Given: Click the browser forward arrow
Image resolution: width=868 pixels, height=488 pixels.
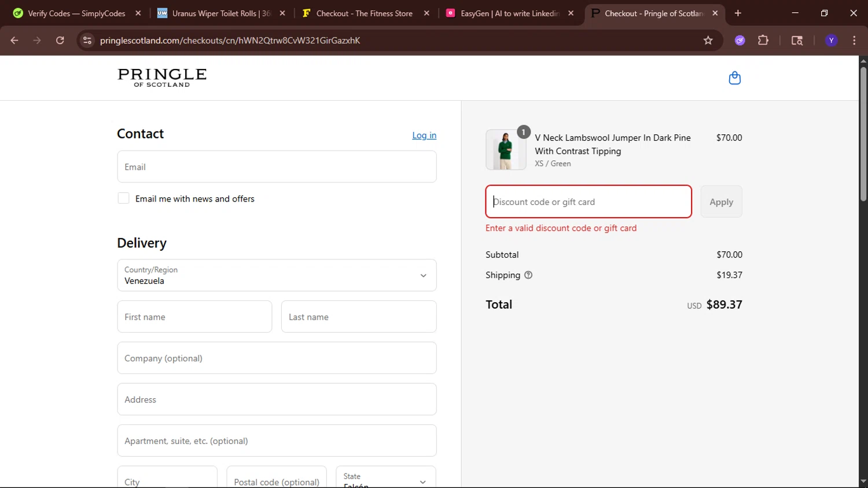Looking at the screenshot, I should click(x=37, y=40).
